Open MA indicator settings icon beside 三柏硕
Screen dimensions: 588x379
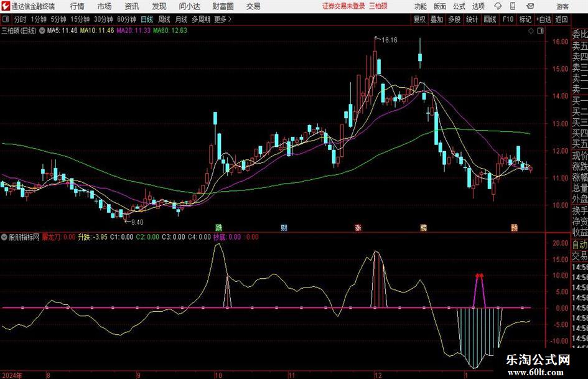point(42,30)
